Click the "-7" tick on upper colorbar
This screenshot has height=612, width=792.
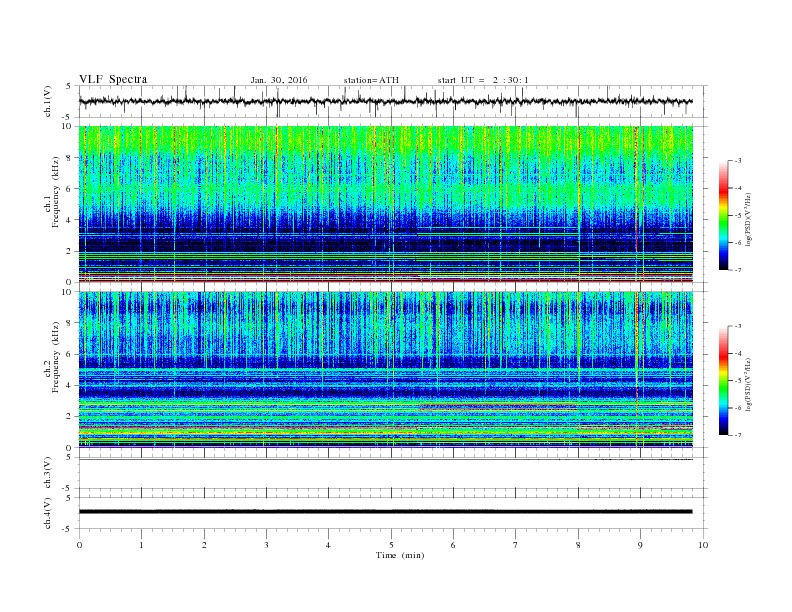point(737,270)
